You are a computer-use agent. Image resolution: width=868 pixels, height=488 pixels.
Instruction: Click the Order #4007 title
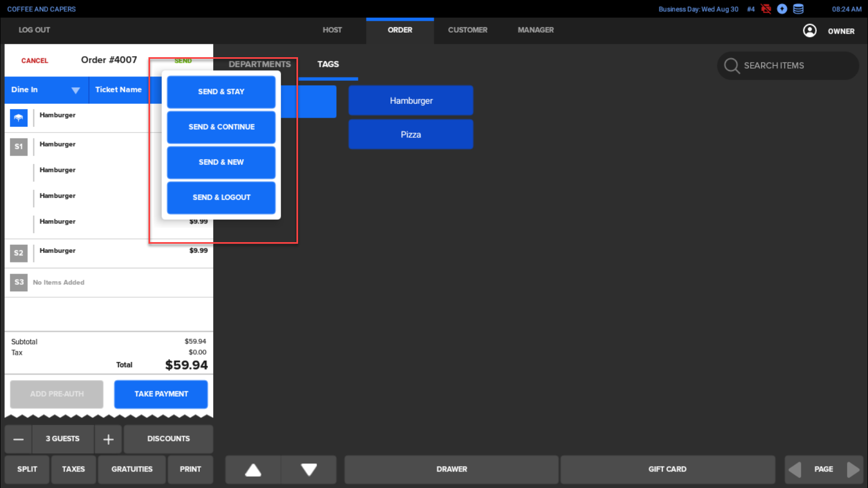[109, 60]
